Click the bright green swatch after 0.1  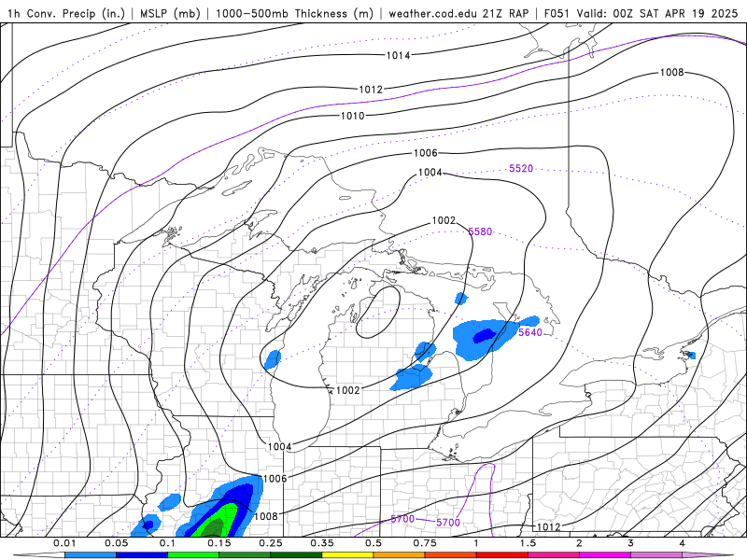[193, 555]
